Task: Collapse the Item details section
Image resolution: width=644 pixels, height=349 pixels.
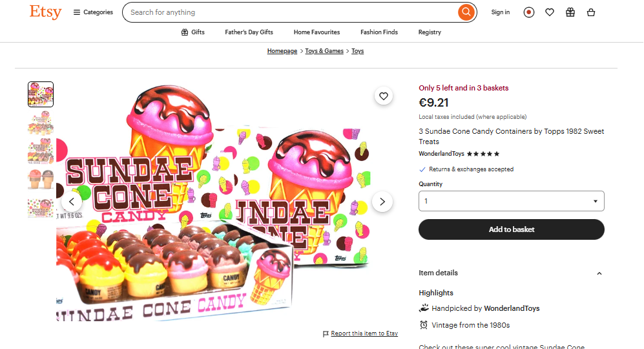Action: 599,273
